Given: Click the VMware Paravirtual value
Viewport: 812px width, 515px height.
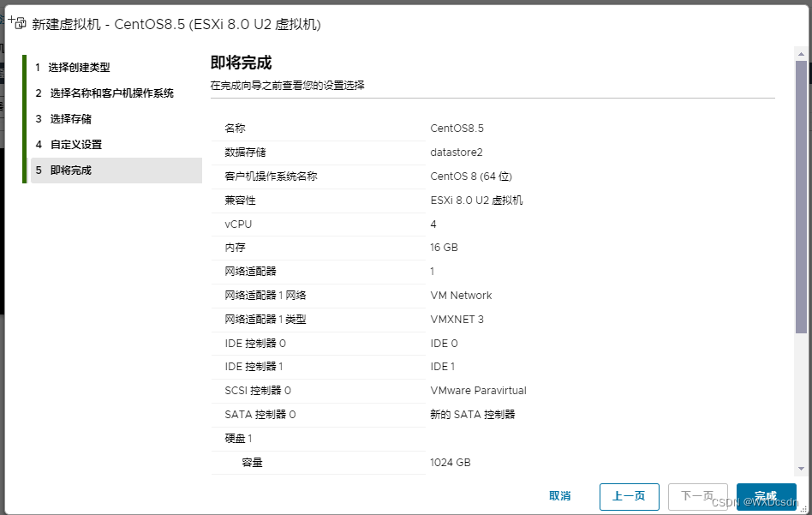Looking at the screenshot, I should [x=478, y=391].
